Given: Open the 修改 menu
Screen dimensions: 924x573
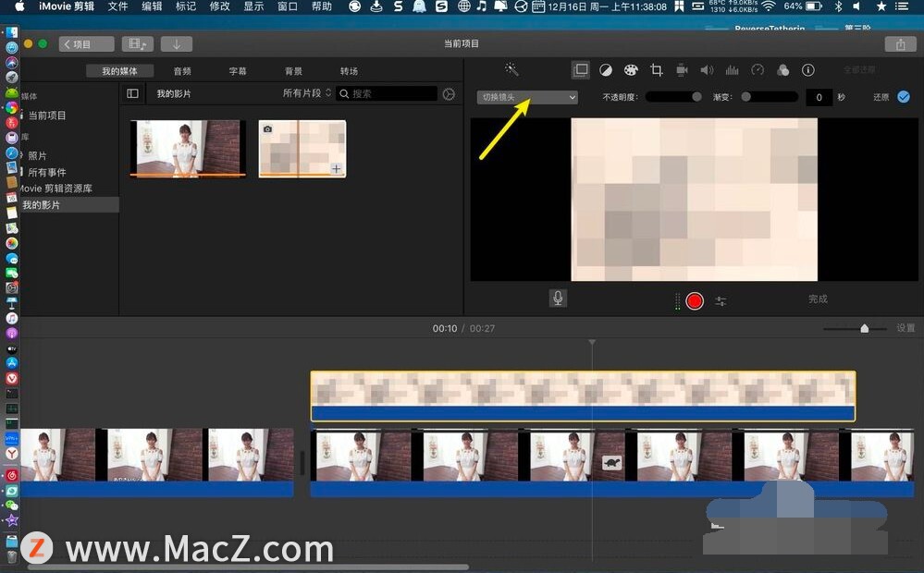Looking at the screenshot, I should (x=220, y=6).
